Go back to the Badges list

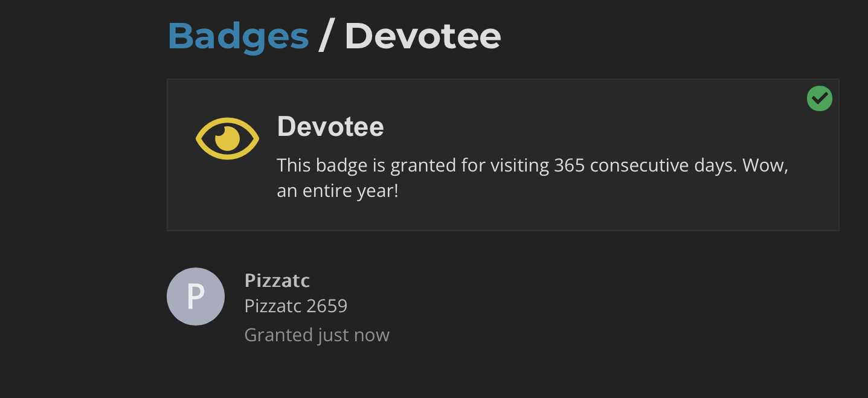pos(239,36)
